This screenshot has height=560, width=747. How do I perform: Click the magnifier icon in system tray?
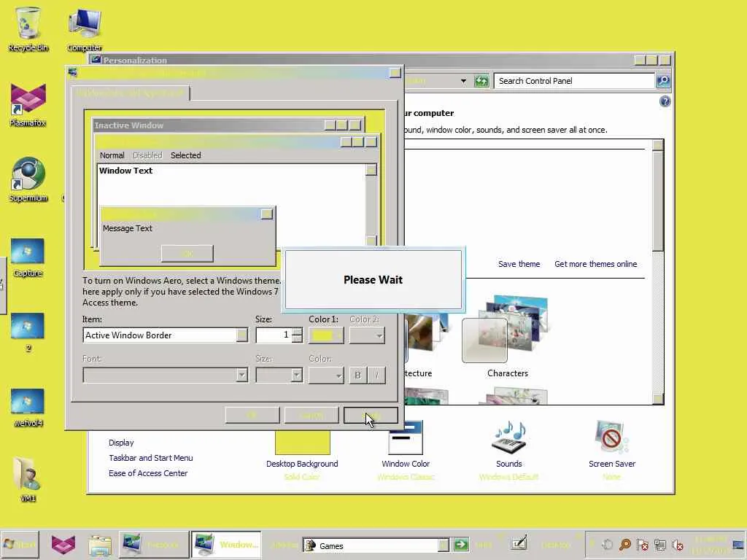(625, 545)
